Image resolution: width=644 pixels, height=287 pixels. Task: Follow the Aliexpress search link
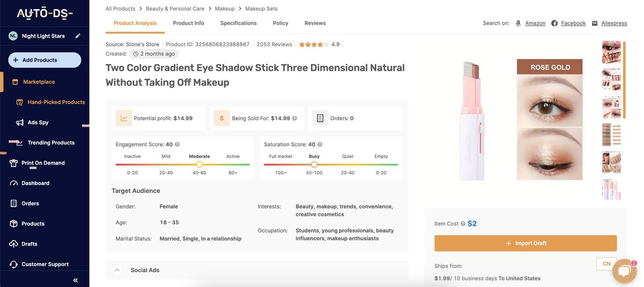coord(614,23)
